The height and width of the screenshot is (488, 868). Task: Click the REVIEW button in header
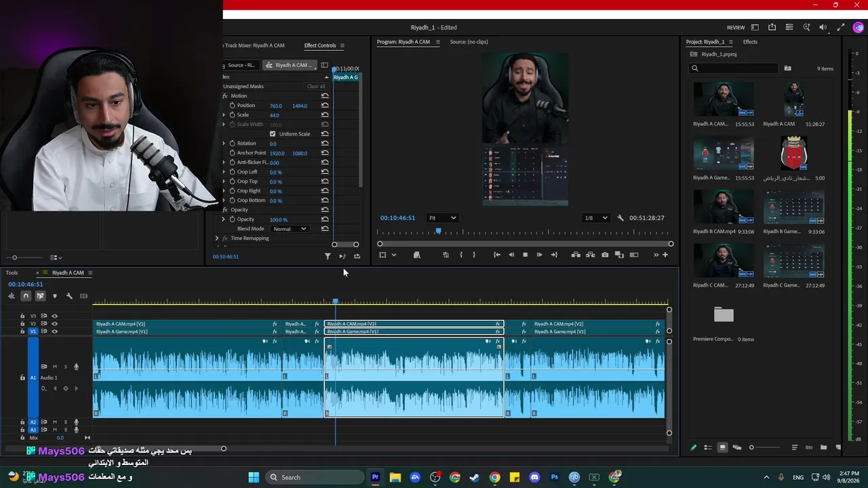tap(736, 28)
